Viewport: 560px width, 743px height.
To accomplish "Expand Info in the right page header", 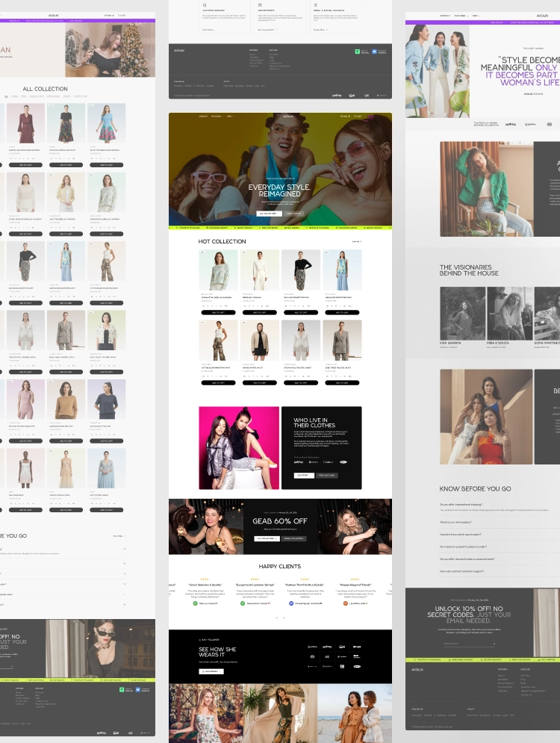I will point(476,16).
